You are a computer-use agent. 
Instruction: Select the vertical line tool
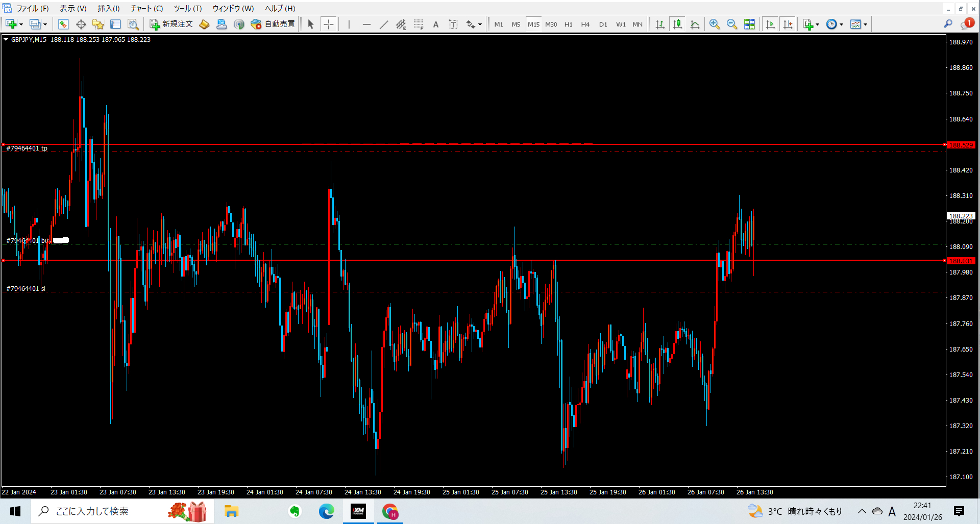tap(349, 24)
